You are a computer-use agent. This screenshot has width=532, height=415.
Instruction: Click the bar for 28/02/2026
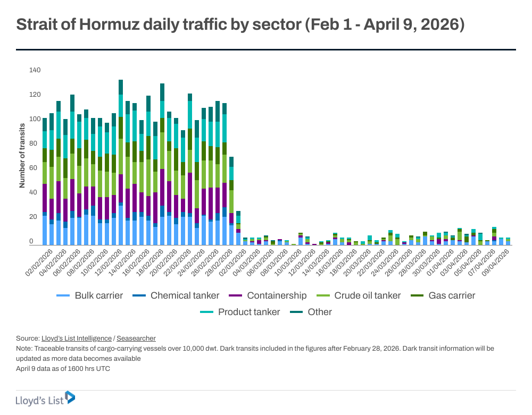[231, 202]
